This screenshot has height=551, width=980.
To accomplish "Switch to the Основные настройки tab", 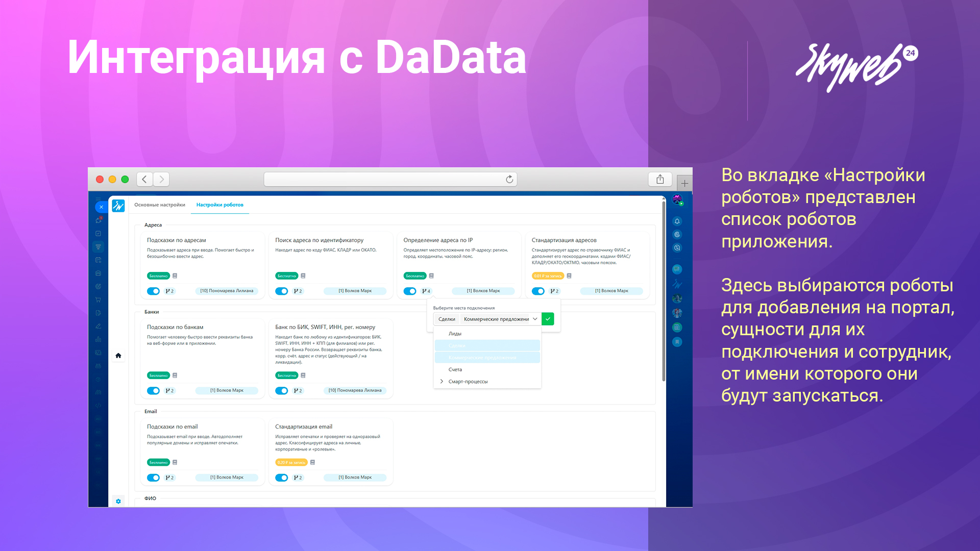I will click(159, 205).
